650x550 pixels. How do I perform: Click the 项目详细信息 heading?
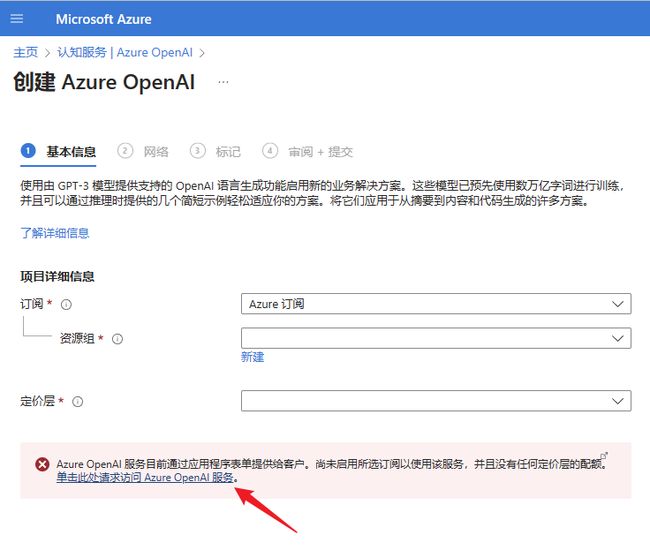pyautogui.click(x=57, y=276)
